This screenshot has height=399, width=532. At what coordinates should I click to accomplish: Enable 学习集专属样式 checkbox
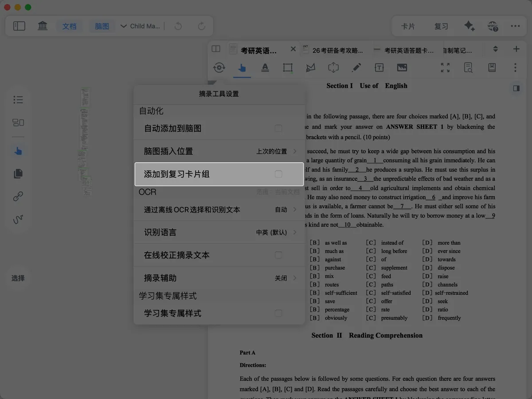pyautogui.click(x=278, y=313)
